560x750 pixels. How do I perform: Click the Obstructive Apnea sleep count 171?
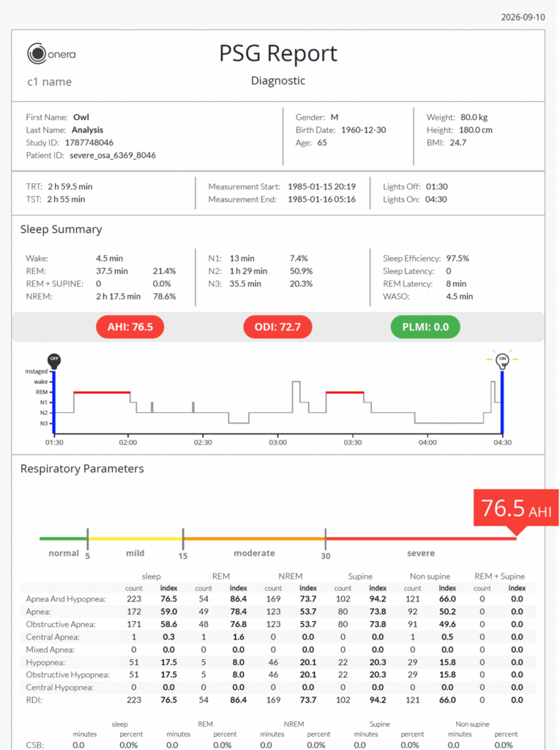(x=134, y=624)
